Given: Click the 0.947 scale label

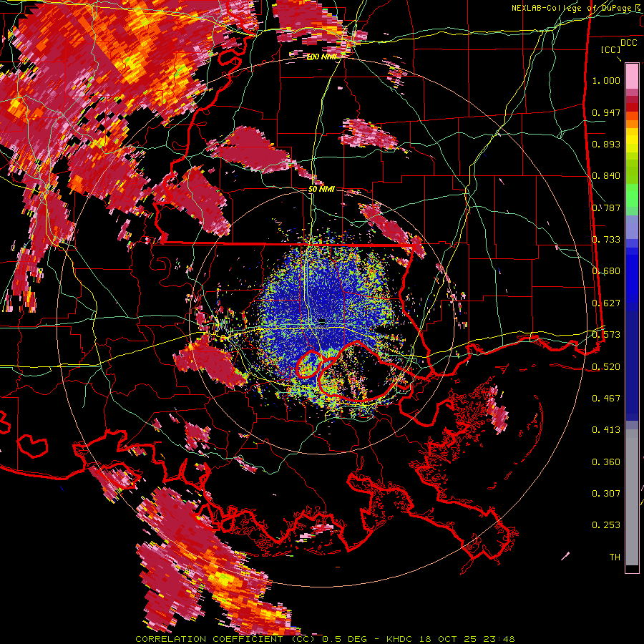Looking at the screenshot, I should tap(606, 112).
